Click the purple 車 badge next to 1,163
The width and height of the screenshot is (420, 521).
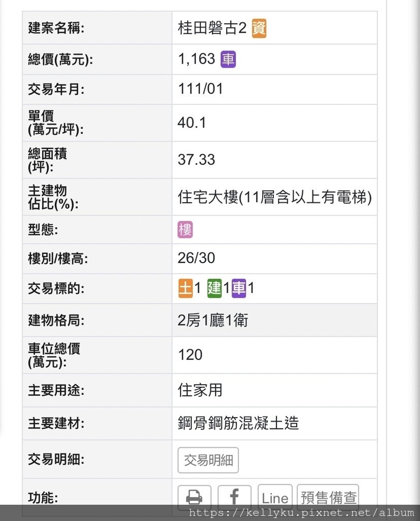(x=228, y=60)
